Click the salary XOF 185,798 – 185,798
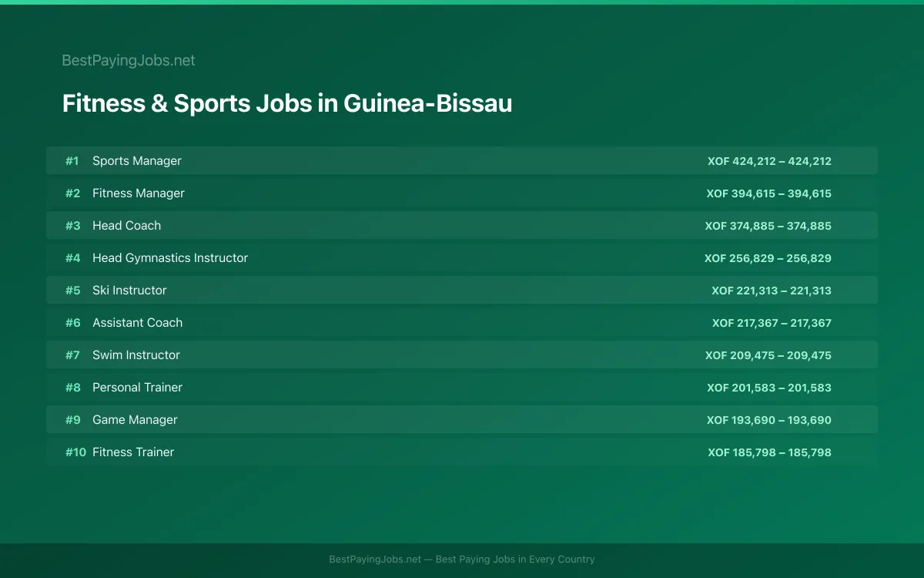The image size is (924, 578). tap(769, 452)
